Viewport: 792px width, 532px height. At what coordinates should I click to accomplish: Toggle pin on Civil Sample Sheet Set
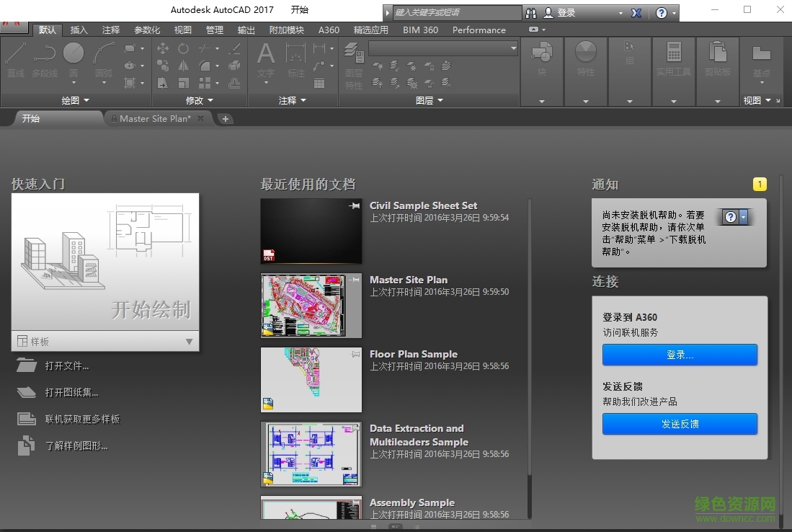(x=353, y=206)
